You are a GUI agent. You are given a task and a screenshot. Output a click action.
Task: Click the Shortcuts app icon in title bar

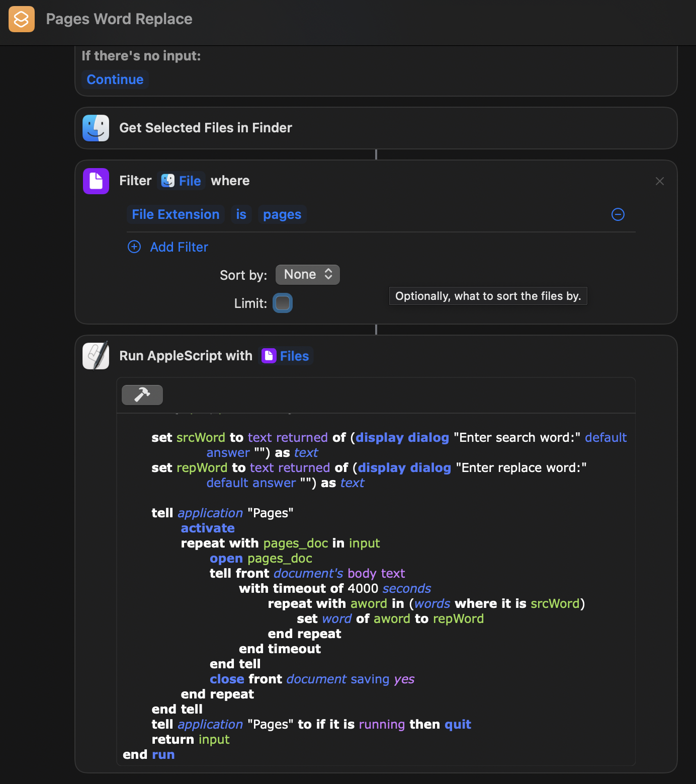[22, 19]
